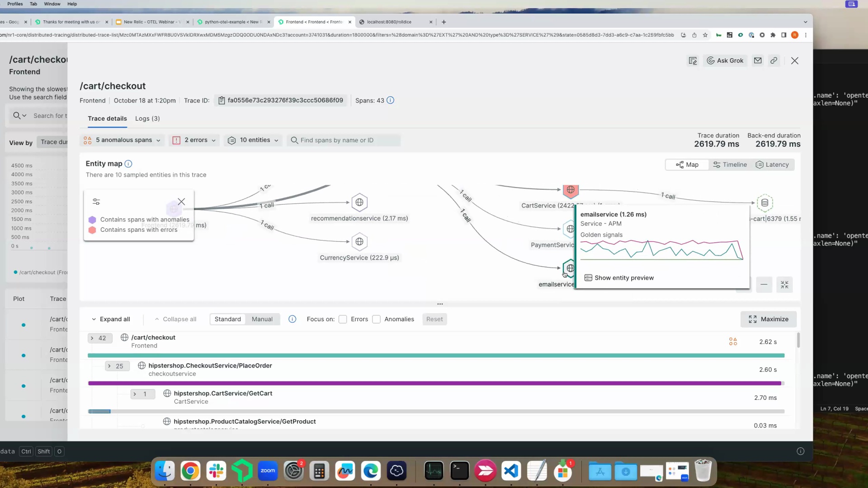This screenshot has height=488, width=868.
Task: Click the ellipsis resize handle below entity map
Action: click(x=439, y=304)
